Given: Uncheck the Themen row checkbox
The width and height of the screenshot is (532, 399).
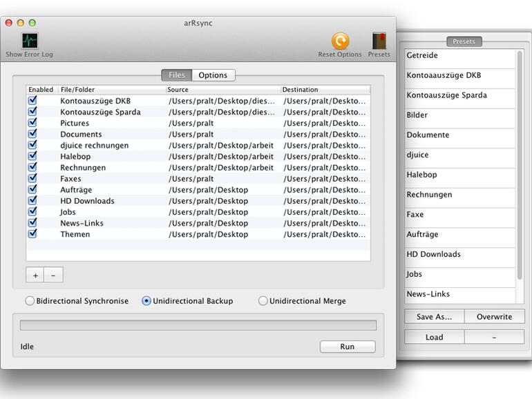Looking at the screenshot, I should 32,234.
